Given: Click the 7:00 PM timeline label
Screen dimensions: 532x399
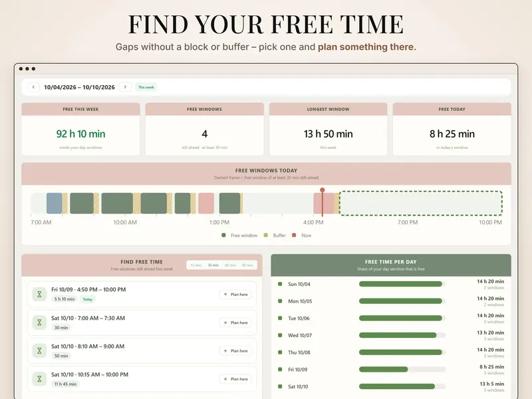Looking at the screenshot, I should (408, 222).
